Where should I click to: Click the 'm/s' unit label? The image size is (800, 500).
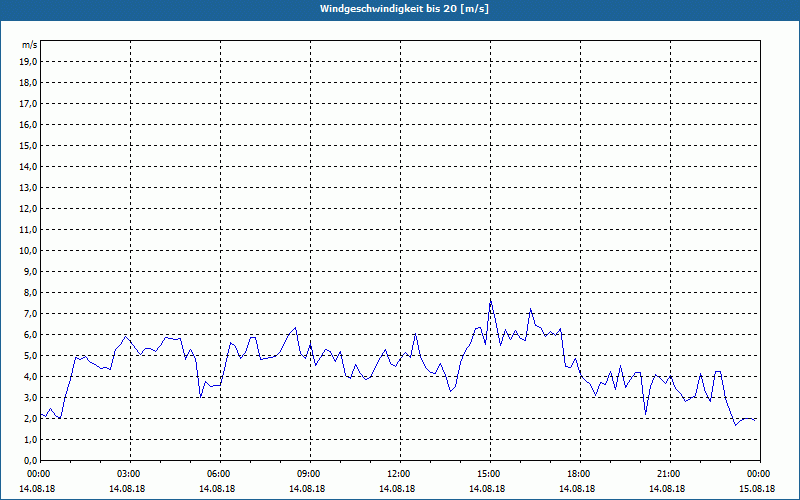coord(30,45)
